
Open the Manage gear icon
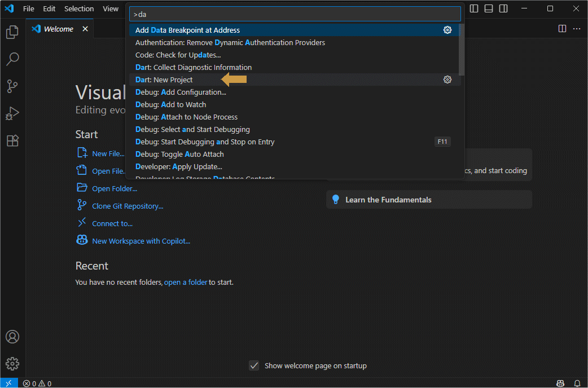coord(12,364)
